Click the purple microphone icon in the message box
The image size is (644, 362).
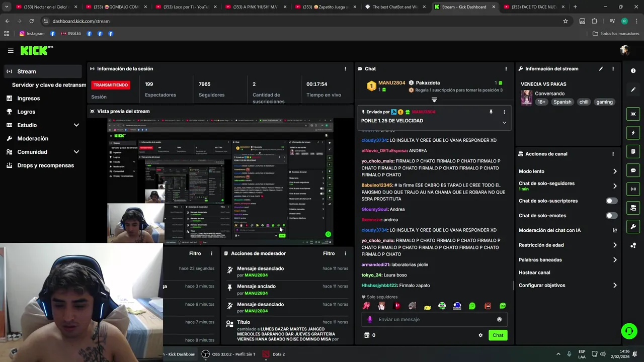[x=370, y=319]
